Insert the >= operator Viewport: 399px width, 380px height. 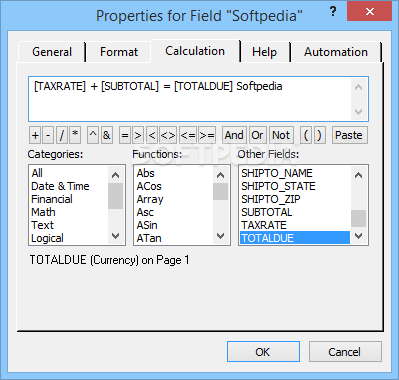(207, 135)
